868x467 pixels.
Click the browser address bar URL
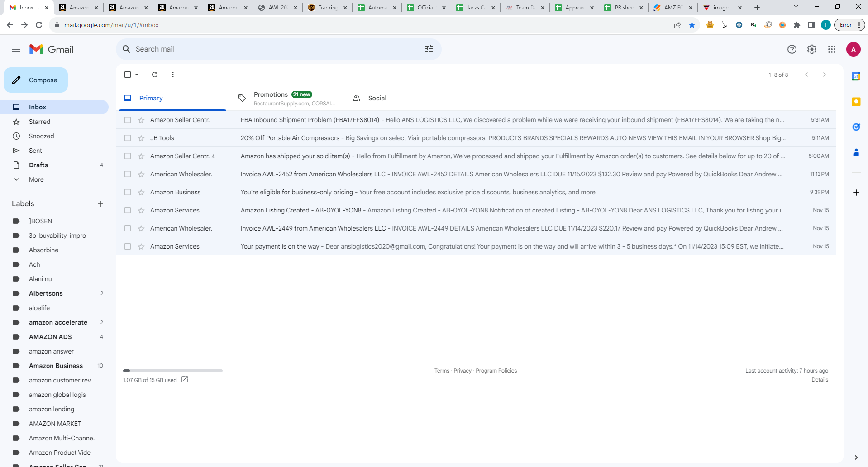coord(111,25)
